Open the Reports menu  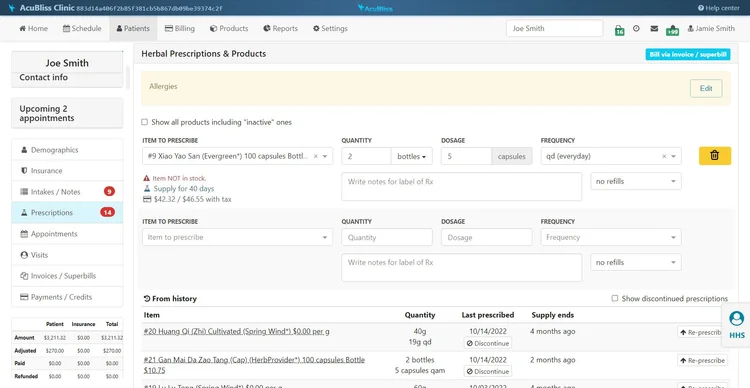(x=280, y=28)
